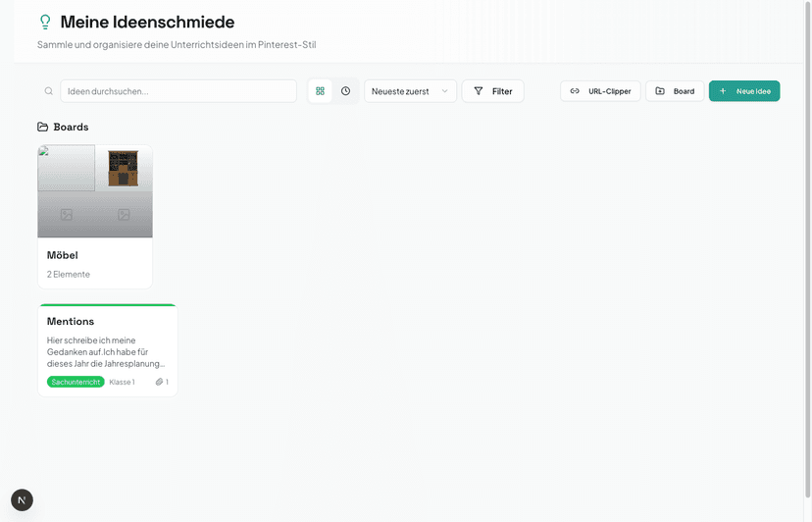The width and height of the screenshot is (812, 522).
Task: Open the Next.js dev tools badge
Action: pyautogui.click(x=22, y=500)
